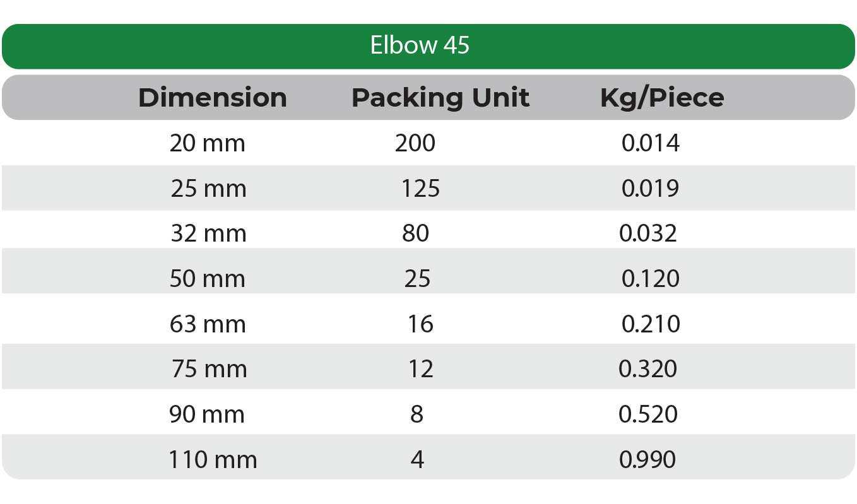
Task: Click the packing unit value 16
Action: click(420, 324)
